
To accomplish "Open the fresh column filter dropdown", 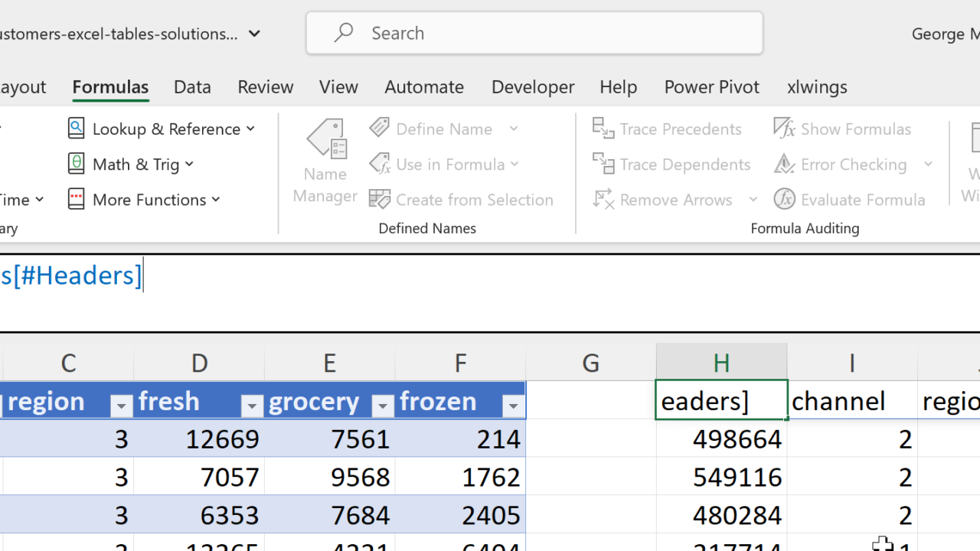I will pos(251,406).
